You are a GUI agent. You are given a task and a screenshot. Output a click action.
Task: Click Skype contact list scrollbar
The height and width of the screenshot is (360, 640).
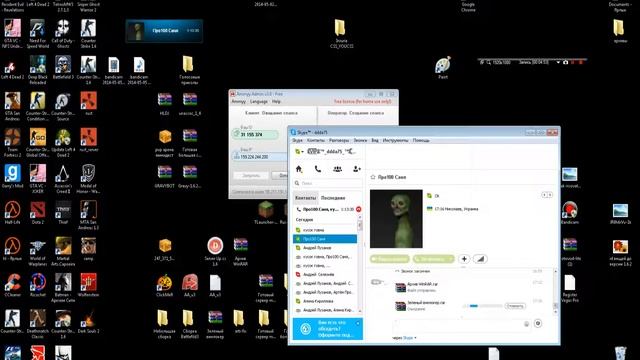point(360,265)
